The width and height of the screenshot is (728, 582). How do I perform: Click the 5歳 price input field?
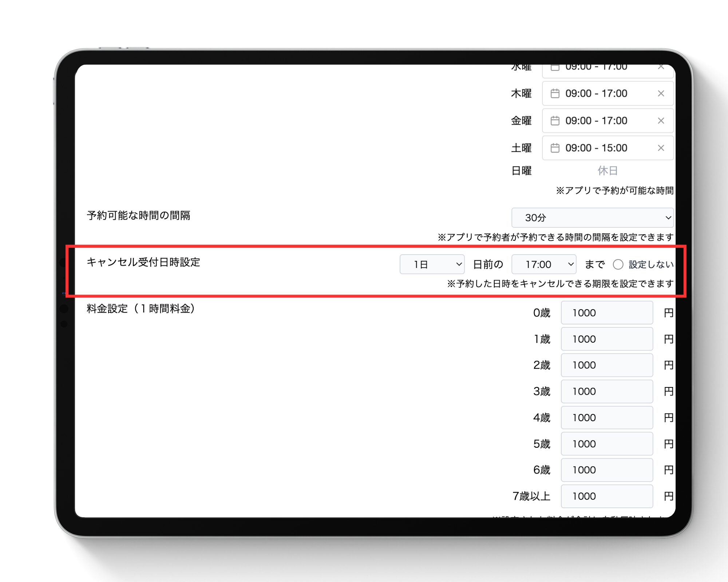(x=607, y=444)
